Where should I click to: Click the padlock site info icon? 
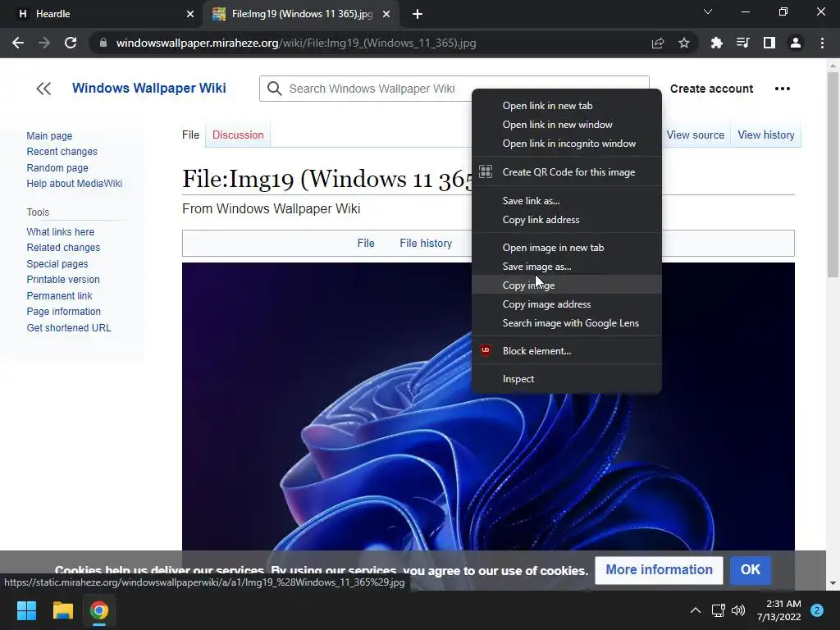click(x=103, y=43)
